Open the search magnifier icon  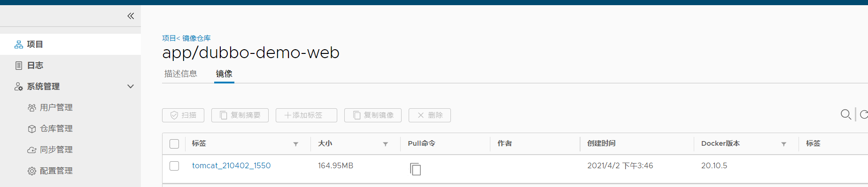[845, 114]
